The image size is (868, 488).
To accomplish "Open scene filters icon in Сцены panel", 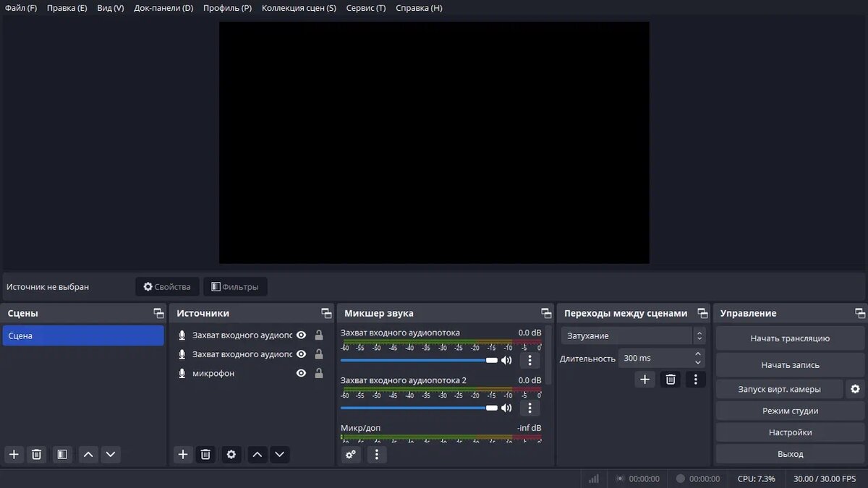I will pos(62,454).
